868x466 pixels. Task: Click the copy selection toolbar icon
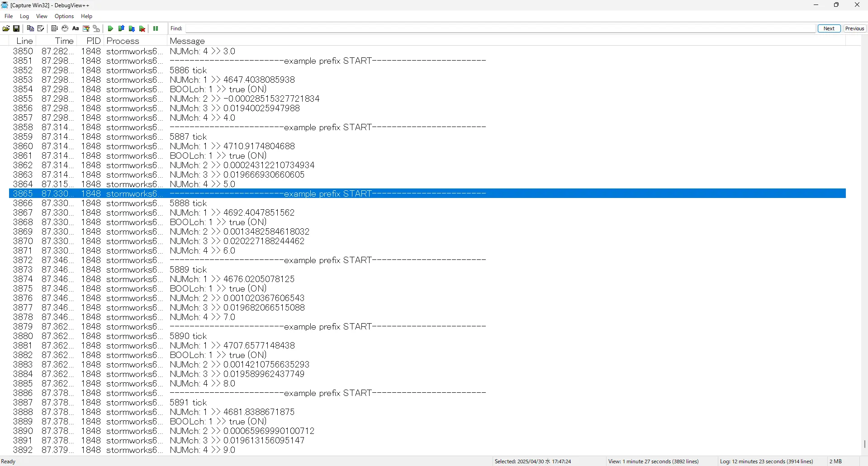30,28
